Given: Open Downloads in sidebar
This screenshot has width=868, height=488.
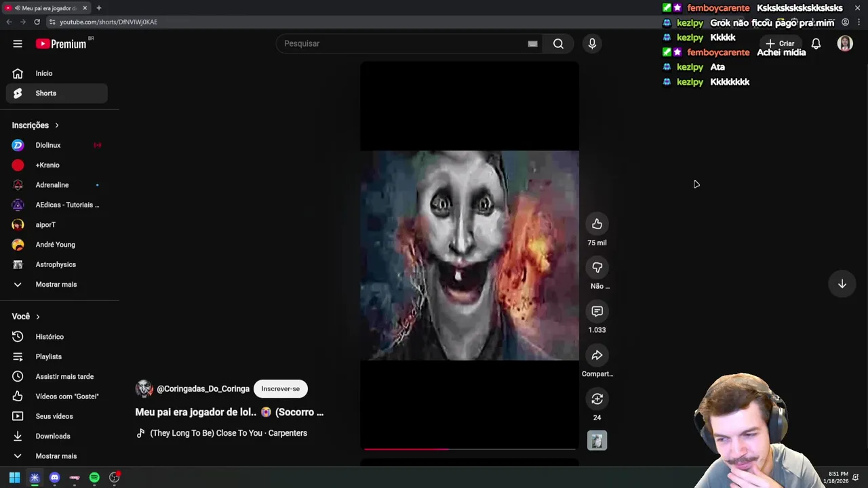Looking at the screenshot, I should tap(57, 436).
